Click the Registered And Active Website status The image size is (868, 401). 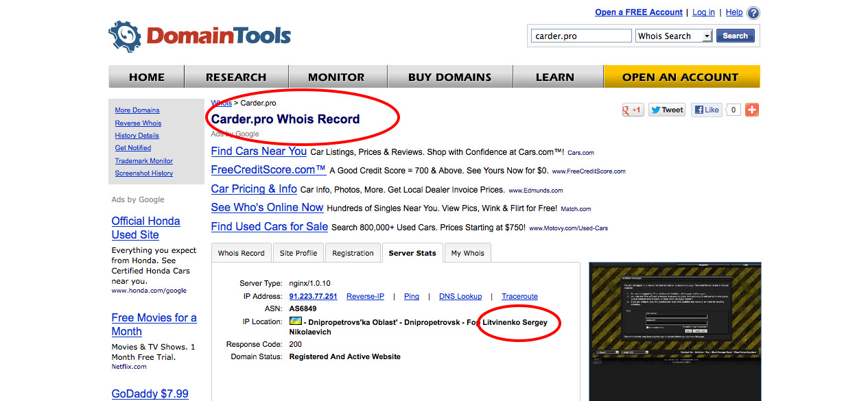[x=345, y=357]
